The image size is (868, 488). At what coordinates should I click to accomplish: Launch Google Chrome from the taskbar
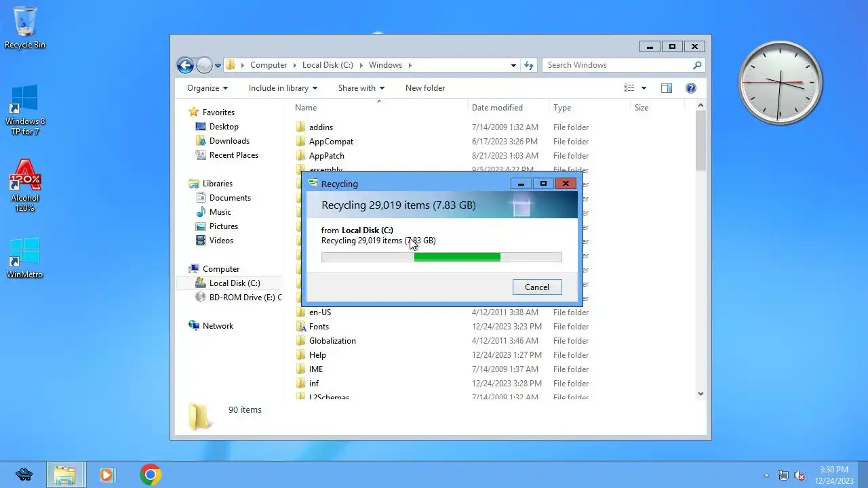(x=151, y=474)
